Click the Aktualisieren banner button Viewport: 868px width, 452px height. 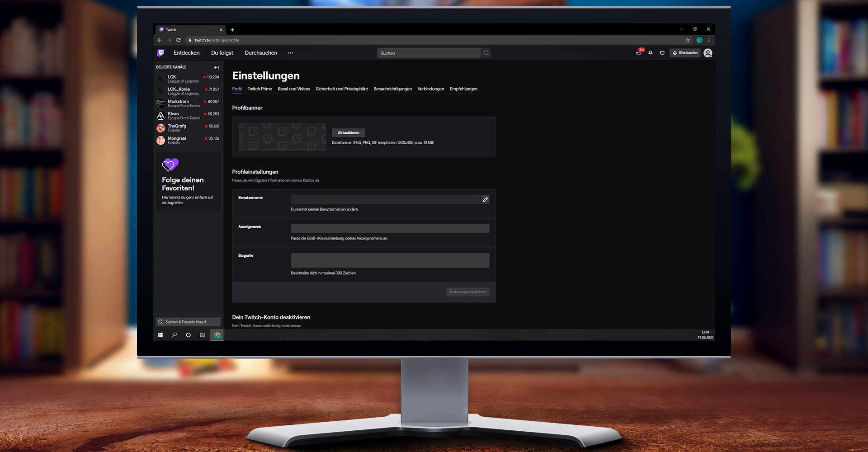349,133
